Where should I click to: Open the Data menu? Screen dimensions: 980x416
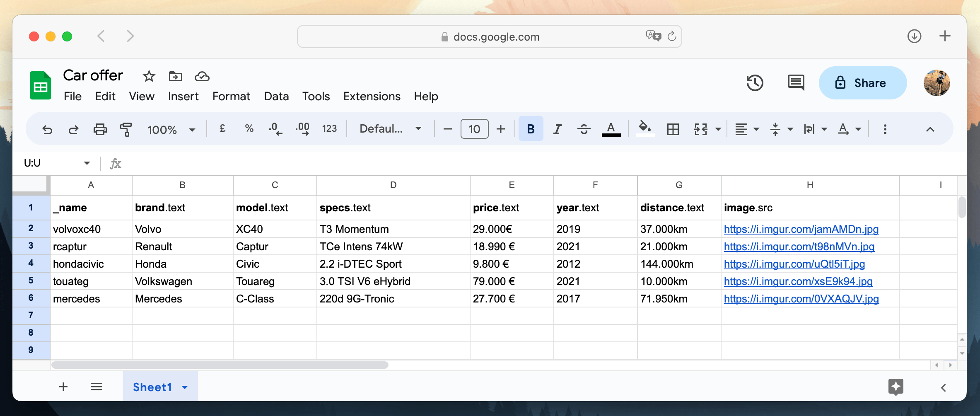click(x=276, y=97)
